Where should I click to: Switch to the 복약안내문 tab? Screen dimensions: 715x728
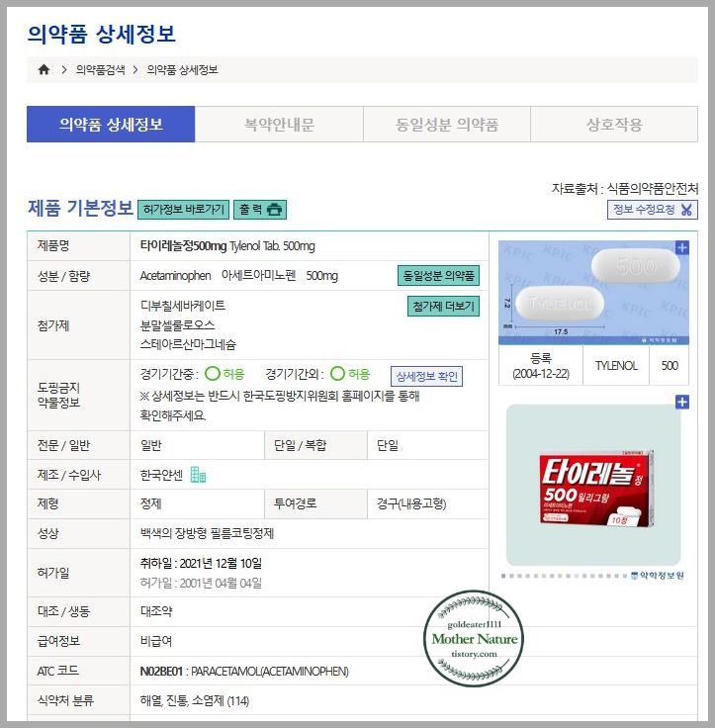click(x=279, y=124)
